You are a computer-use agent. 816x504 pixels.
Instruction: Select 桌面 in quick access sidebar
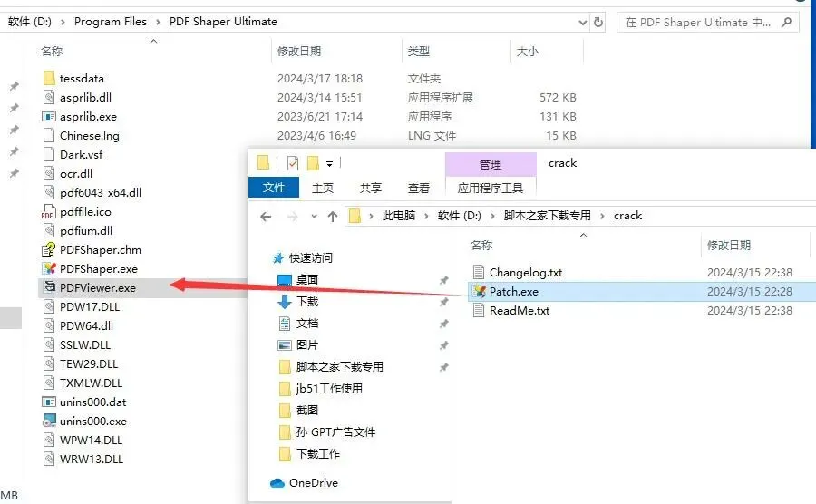307,280
